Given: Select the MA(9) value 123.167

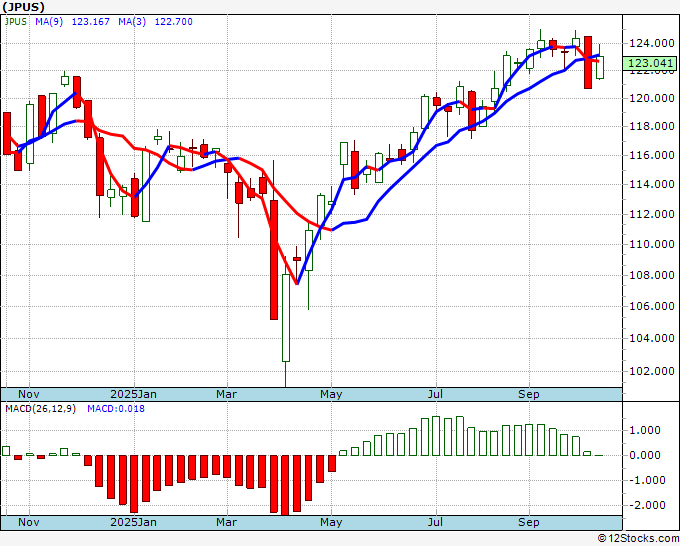Looking at the screenshot, I should click(91, 22).
